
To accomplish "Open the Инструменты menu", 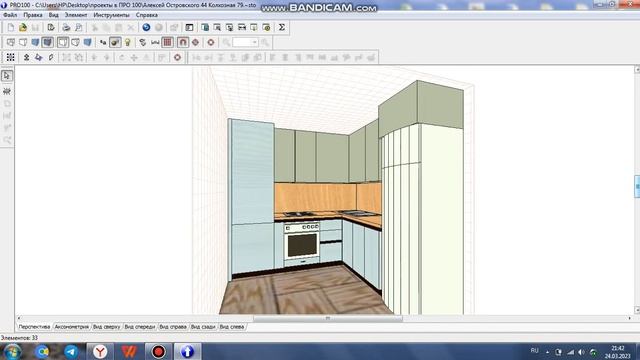I will point(111,15).
